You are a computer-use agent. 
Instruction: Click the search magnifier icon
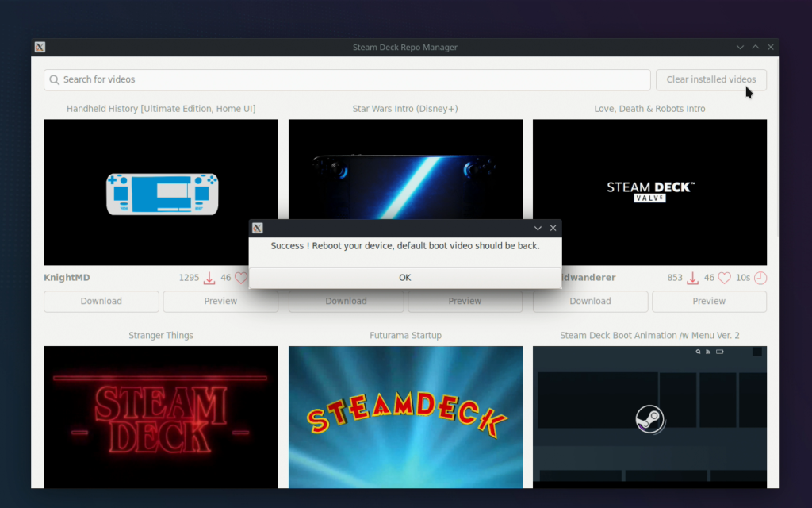[54, 80]
